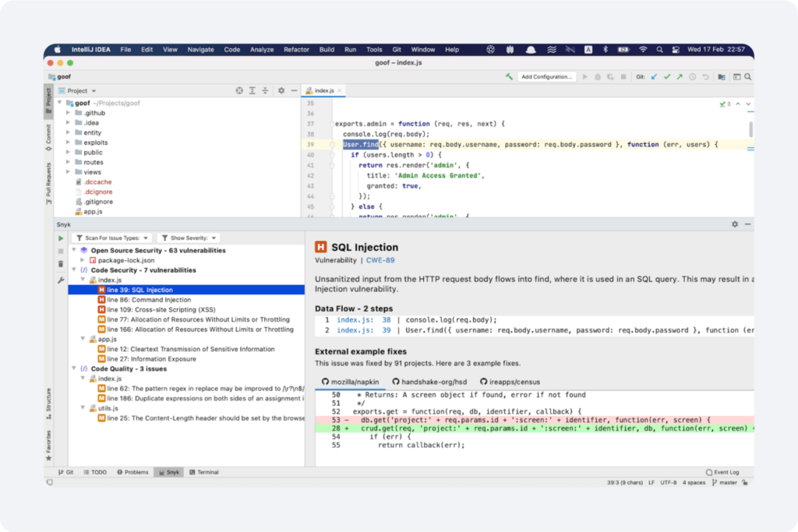Click the Wi-Fi icon in menu bar

coord(643,50)
